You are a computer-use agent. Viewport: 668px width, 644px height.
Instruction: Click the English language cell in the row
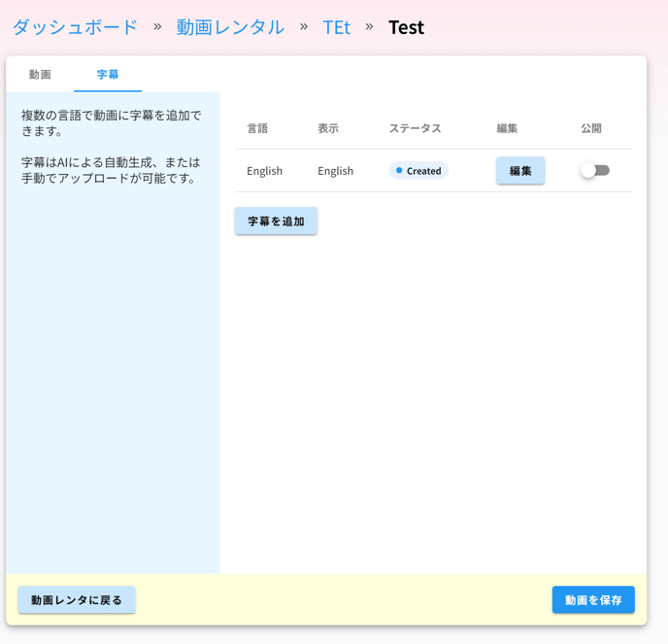[x=264, y=171]
